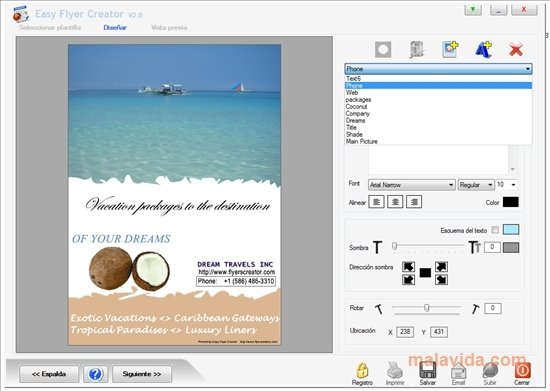Select Company in the dropdown list
This screenshot has width=550, height=391.
coord(438,114)
